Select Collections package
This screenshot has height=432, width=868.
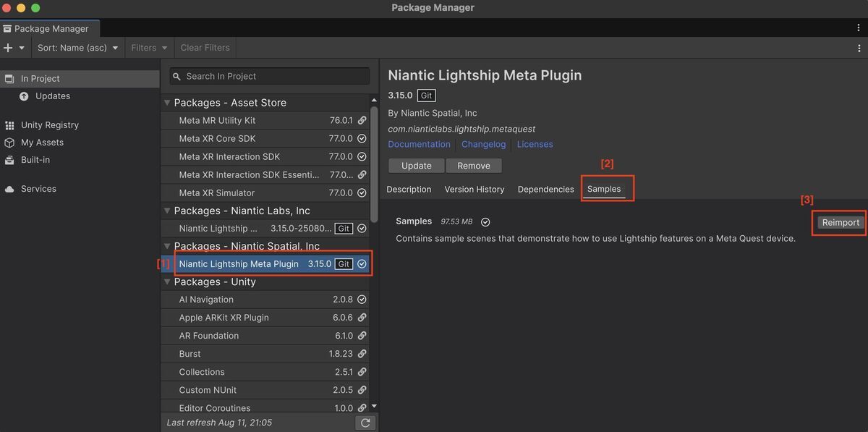tap(265, 372)
